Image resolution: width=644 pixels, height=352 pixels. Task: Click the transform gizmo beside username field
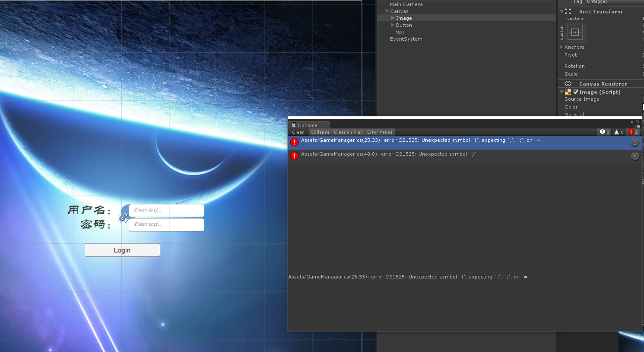(123, 218)
